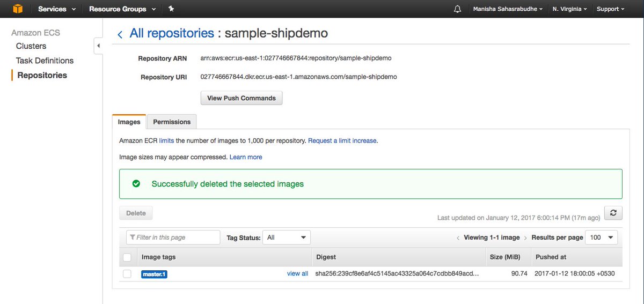Click the pin shortcuts icon
This screenshot has width=644, height=304.
[171, 9]
